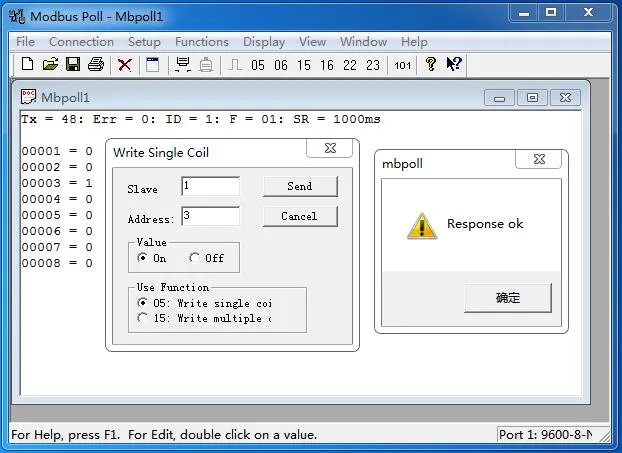This screenshot has height=453, width=622.
Task: Click the Port 1: 9600-8-N status entry
Action: [x=546, y=435]
